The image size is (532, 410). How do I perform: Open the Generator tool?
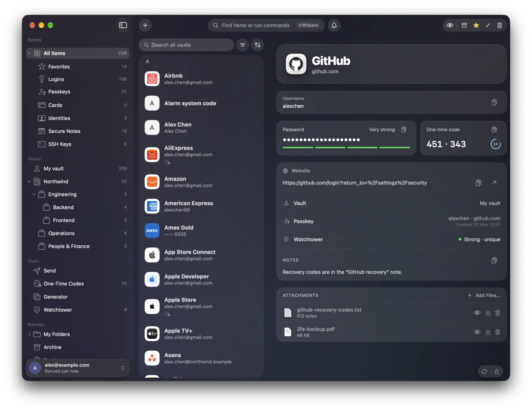click(77, 297)
